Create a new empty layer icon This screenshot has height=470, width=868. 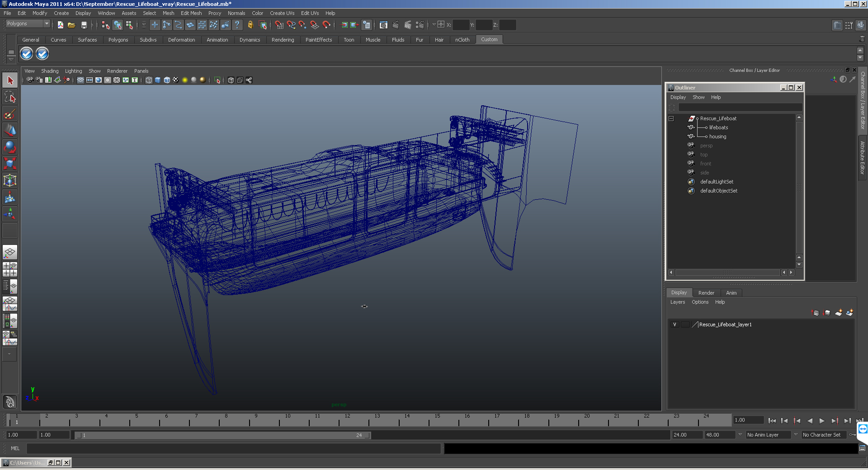tap(839, 312)
